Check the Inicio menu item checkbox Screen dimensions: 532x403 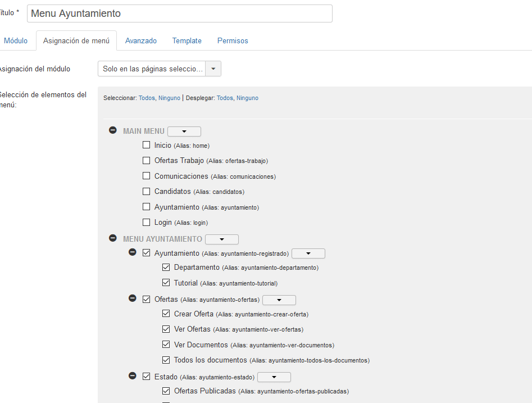(146, 145)
